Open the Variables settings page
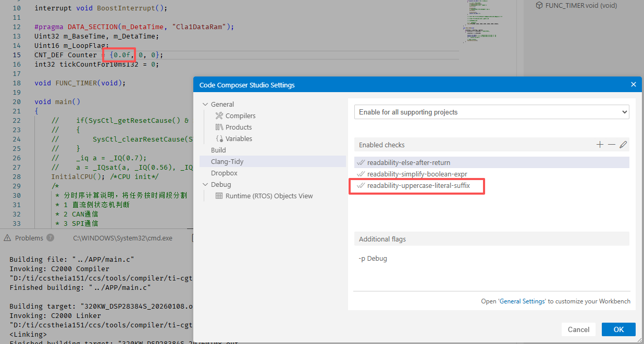Screen dimensions: 644x344 [x=239, y=138]
